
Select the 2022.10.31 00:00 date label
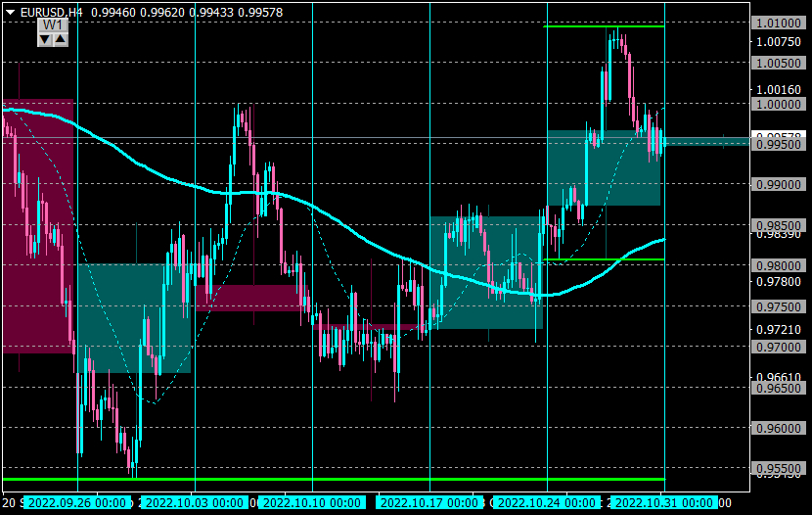tap(664, 502)
